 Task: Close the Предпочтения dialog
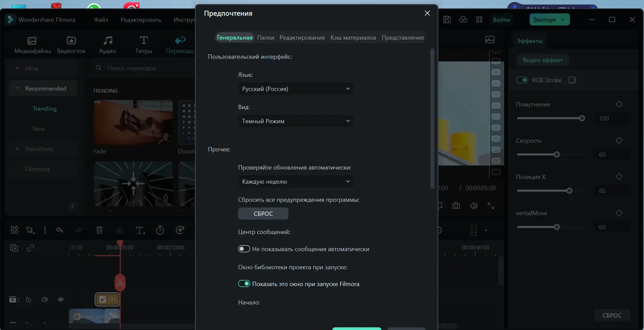coord(427,13)
